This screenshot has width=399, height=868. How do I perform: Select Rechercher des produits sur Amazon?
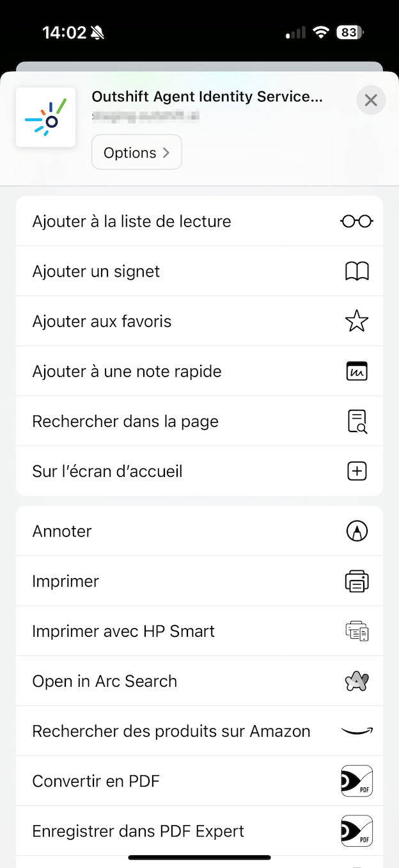(x=171, y=730)
